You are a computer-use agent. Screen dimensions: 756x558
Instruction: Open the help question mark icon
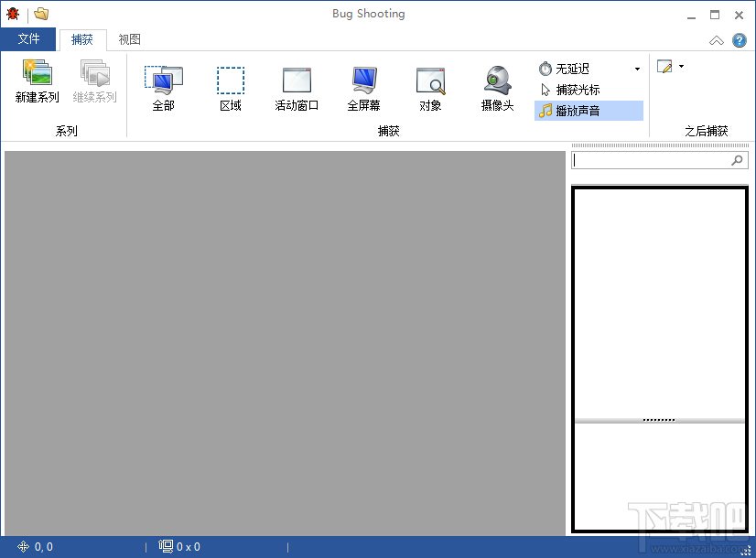click(739, 40)
